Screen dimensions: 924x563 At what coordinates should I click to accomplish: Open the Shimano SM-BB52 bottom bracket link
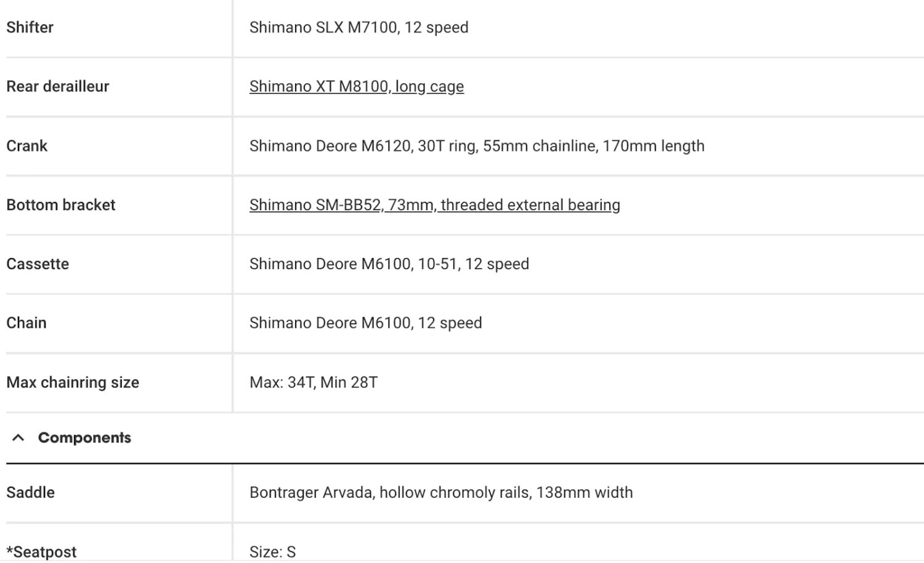(434, 205)
